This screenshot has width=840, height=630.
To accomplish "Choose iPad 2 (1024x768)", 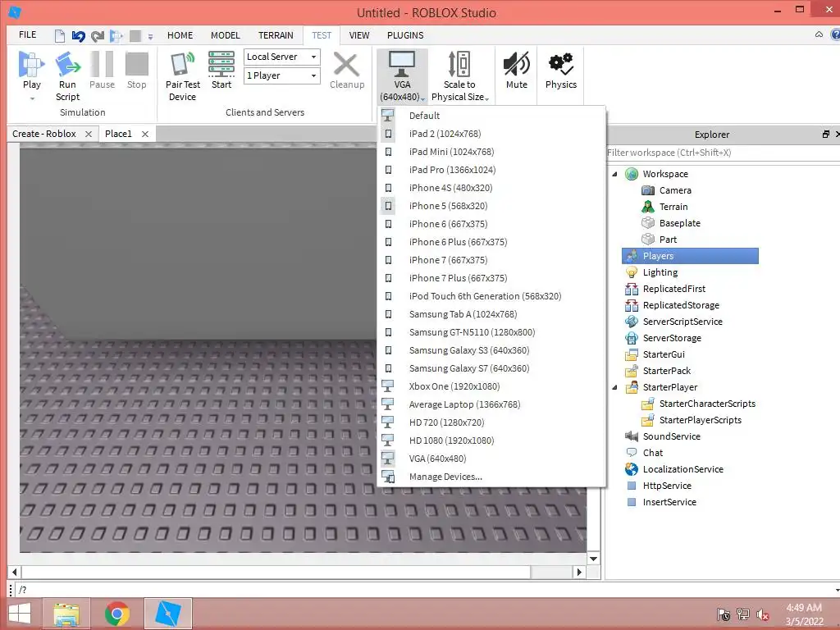I will pos(491,134).
